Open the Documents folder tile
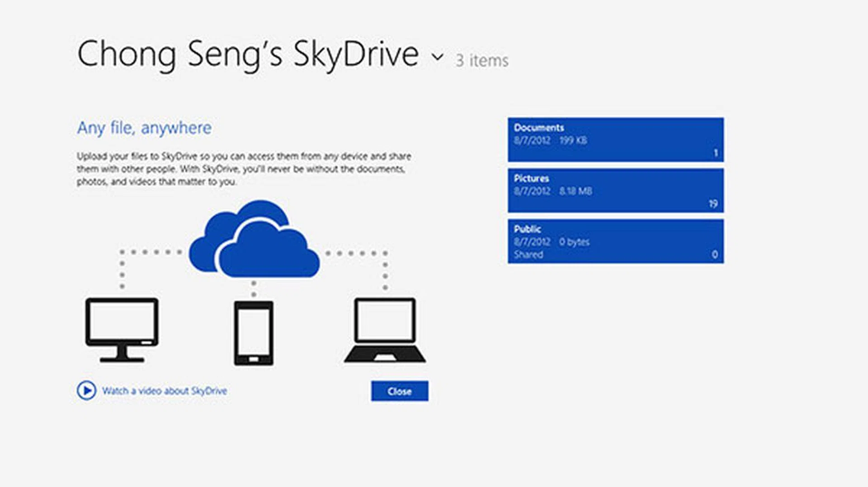Screen dimensions: 868x487 click(615, 140)
